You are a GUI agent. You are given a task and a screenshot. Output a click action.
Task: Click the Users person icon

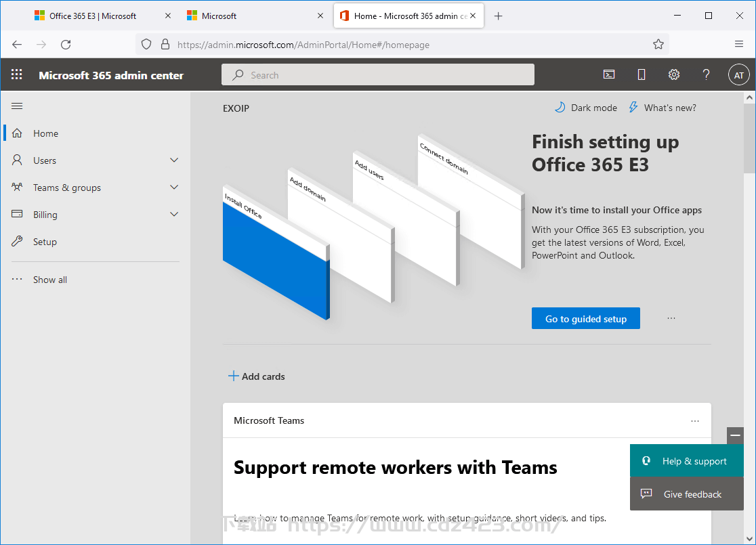tap(17, 160)
